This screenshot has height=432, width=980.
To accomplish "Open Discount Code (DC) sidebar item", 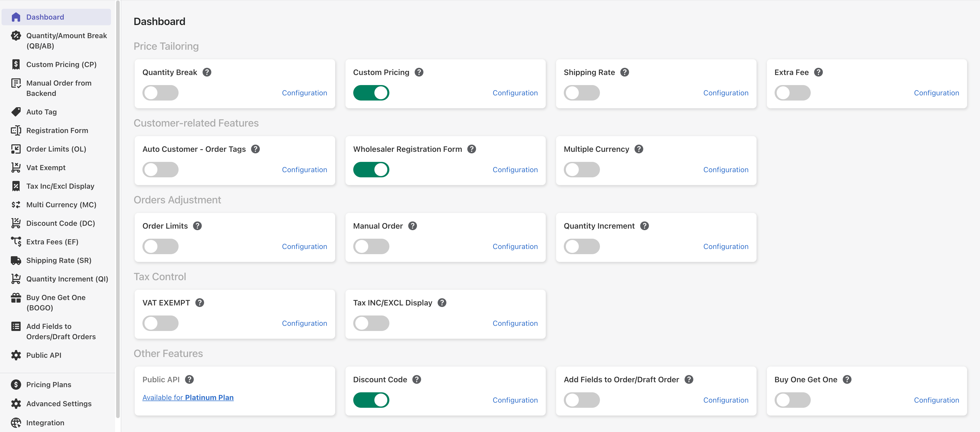I will click(x=56, y=223).
